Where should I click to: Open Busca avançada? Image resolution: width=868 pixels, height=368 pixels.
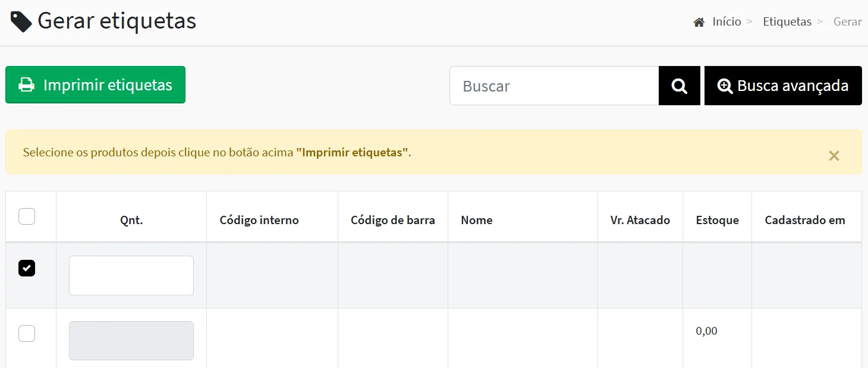coord(782,86)
